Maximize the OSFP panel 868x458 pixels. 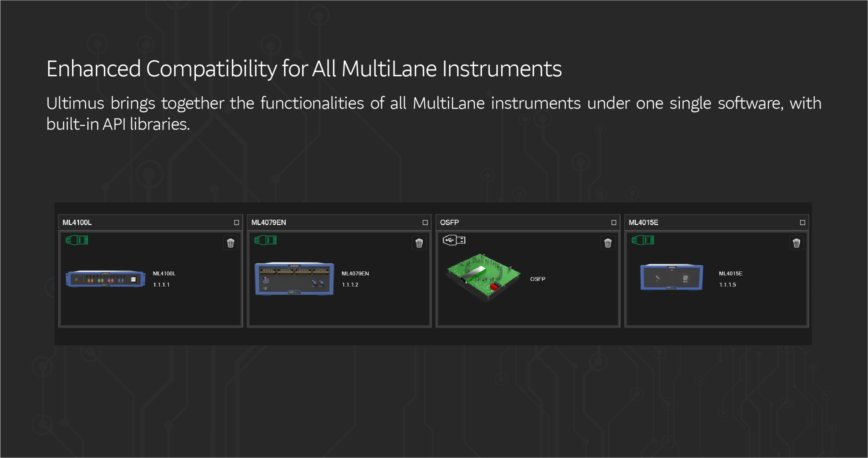614,223
